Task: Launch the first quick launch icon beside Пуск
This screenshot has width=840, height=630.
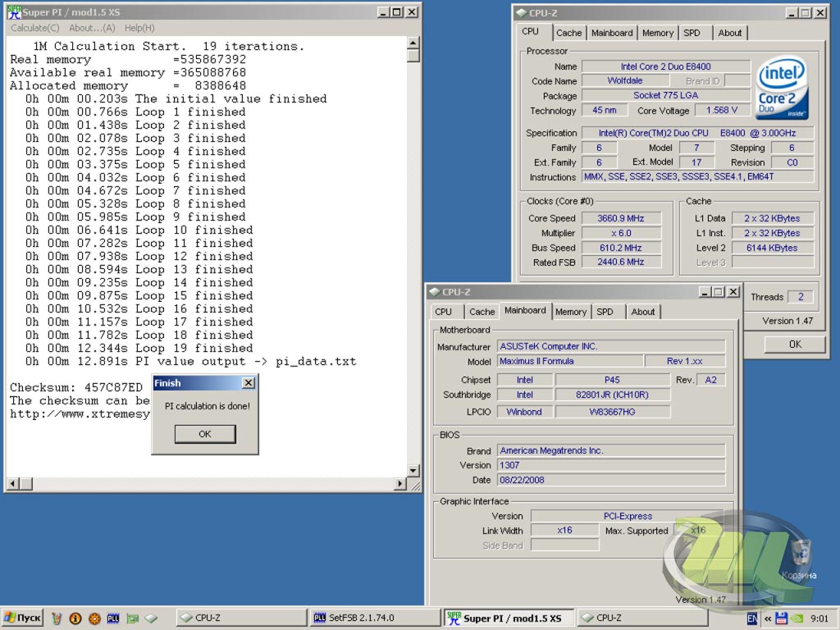Action: [x=57, y=619]
